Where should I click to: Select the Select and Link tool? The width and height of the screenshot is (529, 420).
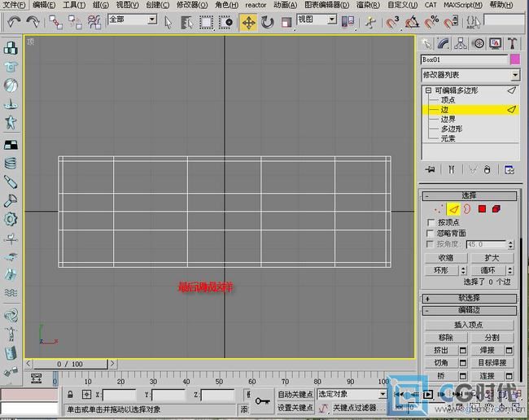pos(55,22)
